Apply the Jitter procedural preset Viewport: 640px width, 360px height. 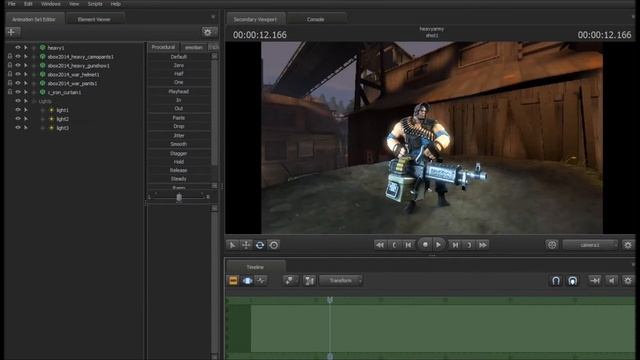[179, 136]
